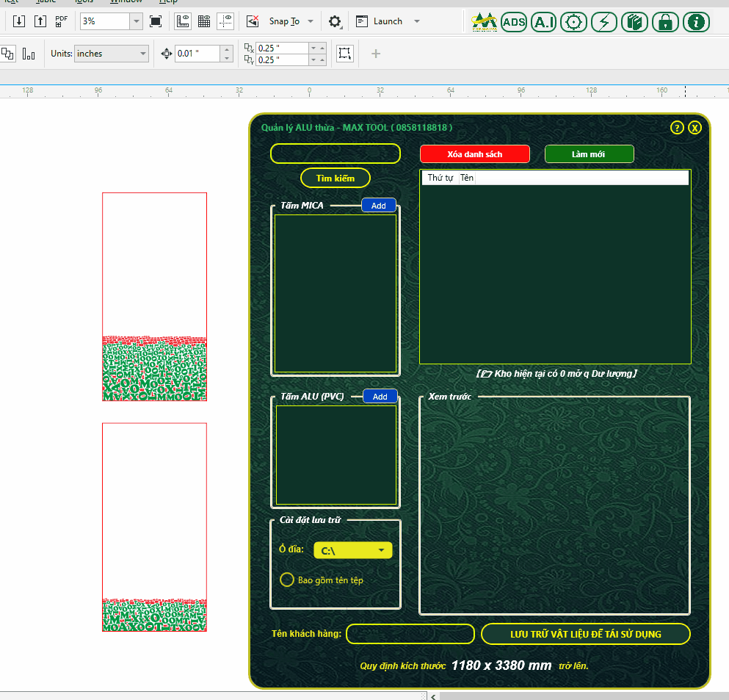
Task: Click the green lightning bolt icon
Action: point(604,22)
